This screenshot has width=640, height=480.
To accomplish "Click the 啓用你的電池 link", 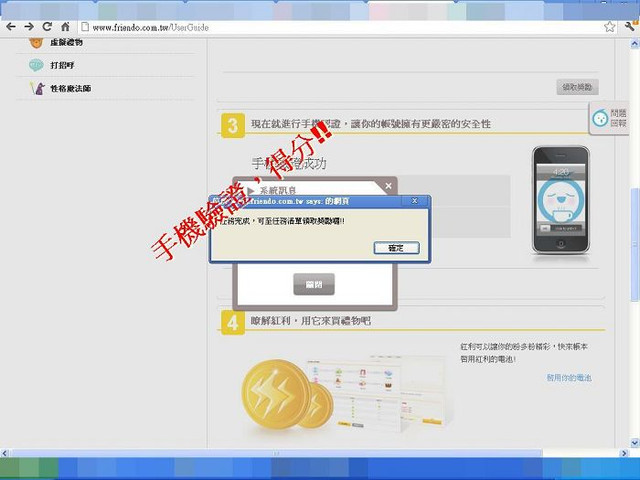I will coord(569,378).
